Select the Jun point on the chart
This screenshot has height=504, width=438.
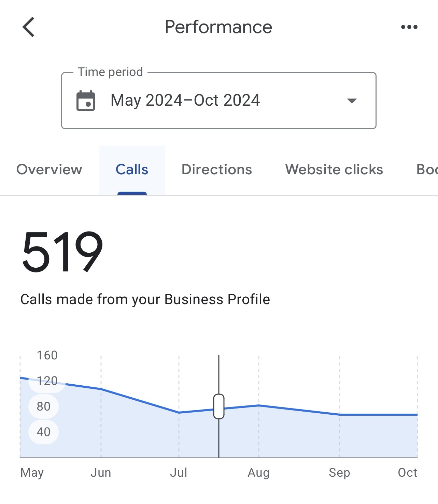click(101, 389)
